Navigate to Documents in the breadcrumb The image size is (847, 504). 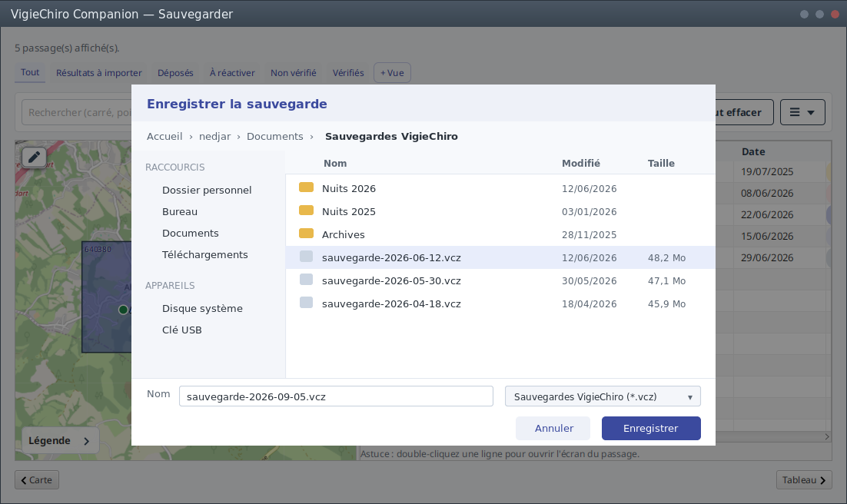click(x=275, y=137)
